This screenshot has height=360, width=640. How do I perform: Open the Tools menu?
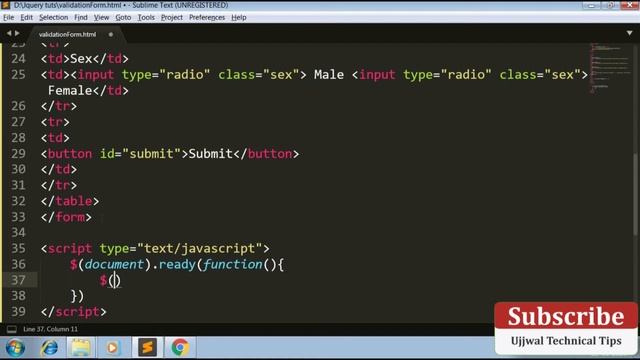[x=146, y=18]
